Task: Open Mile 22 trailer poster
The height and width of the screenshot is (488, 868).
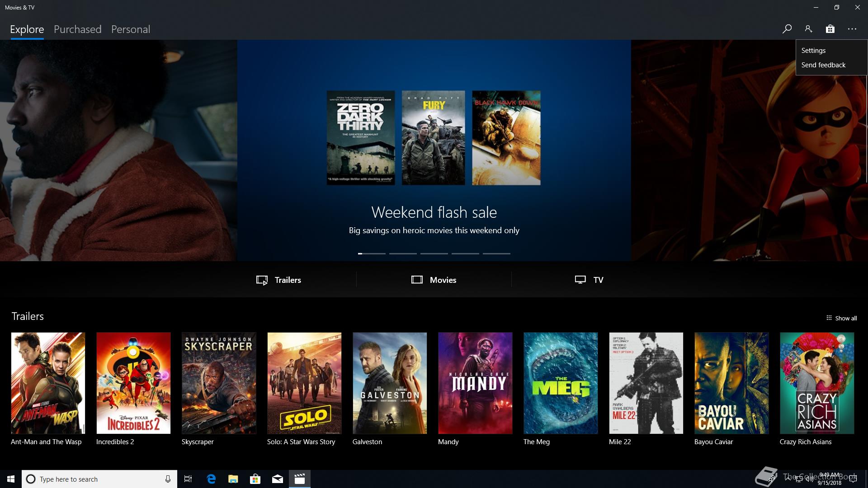Action: pyautogui.click(x=646, y=383)
